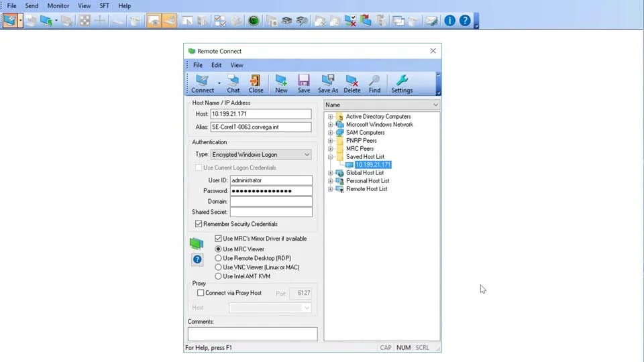Delete the host using Delete icon
644x362 pixels.
(352, 84)
